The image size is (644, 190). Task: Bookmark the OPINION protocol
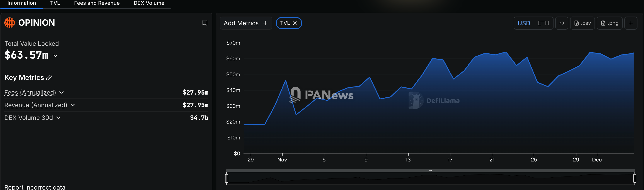point(205,23)
